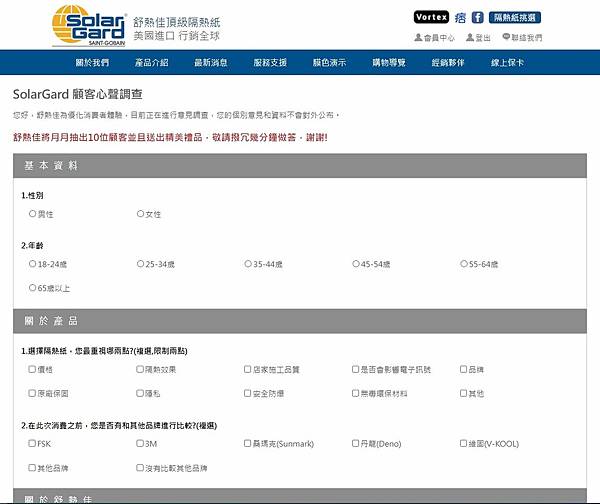Check the 無毒環保材料 checkbox

tap(355, 393)
